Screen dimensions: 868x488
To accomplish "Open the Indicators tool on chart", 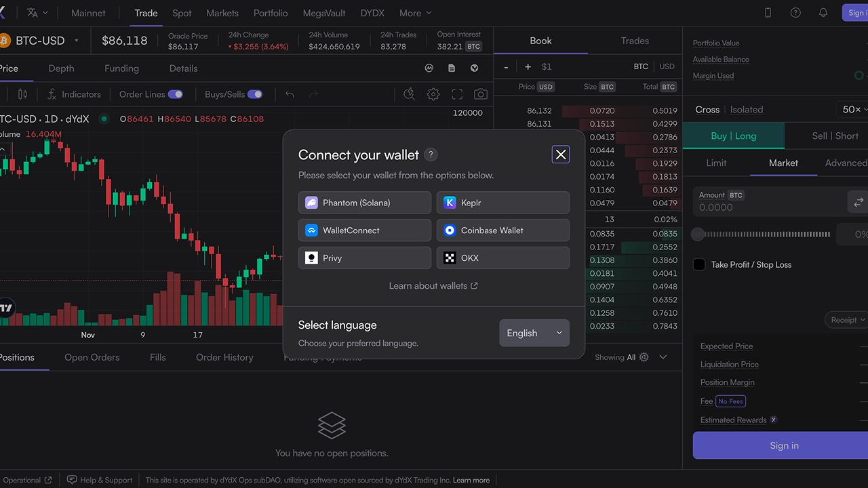I will pyautogui.click(x=74, y=94).
